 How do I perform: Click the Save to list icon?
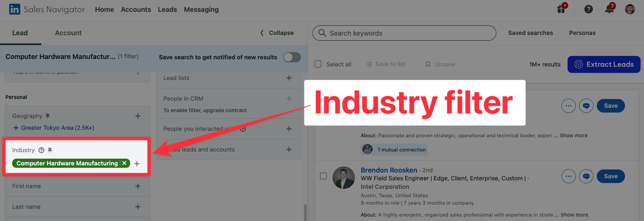pos(369,64)
